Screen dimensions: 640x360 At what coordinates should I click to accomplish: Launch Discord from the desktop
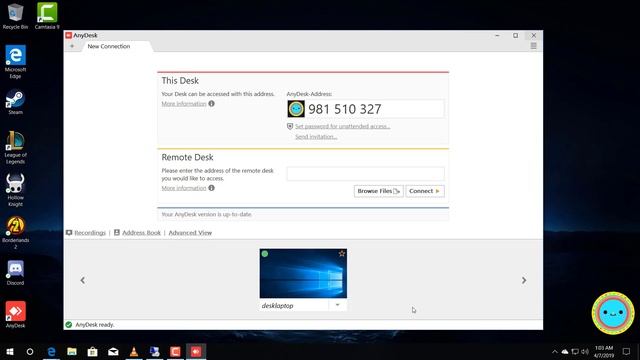[15, 273]
